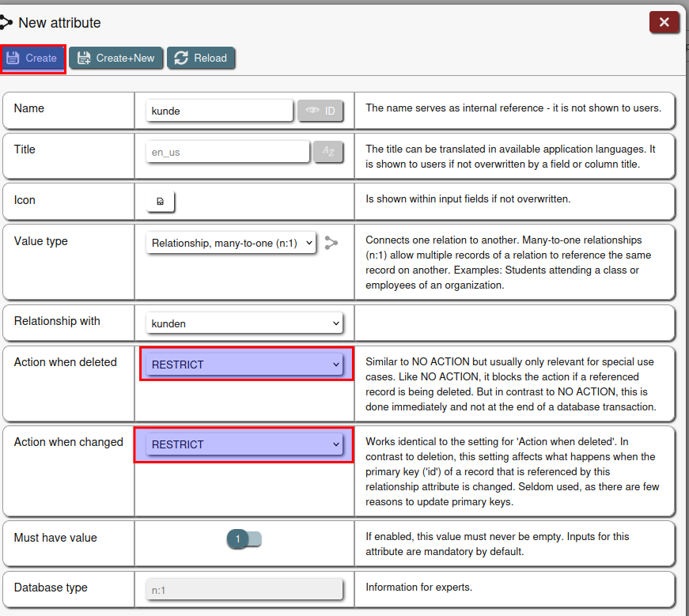Open the icon picker button
Image resolution: width=689 pixels, height=616 pixels.
pyautogui.click(x=161, y=202)
